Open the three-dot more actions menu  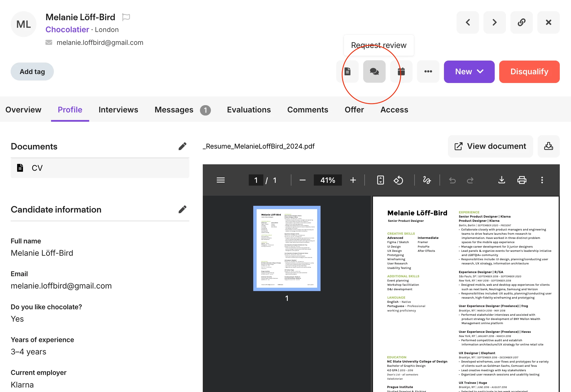point(428,72)
